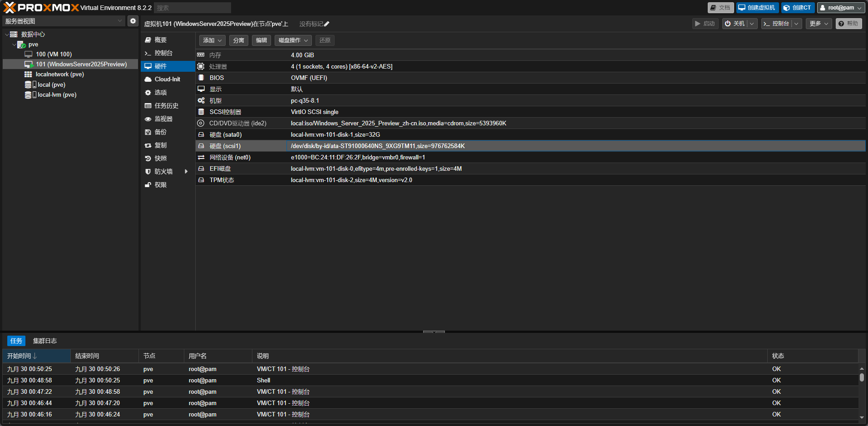Open the 防火墙 firewall section

click(x=163, y=172)
